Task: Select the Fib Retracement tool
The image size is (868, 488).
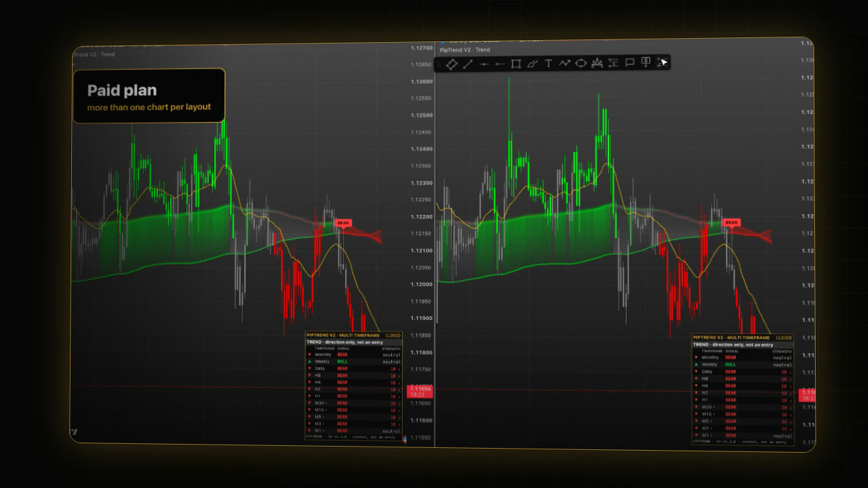Action: 614,63
